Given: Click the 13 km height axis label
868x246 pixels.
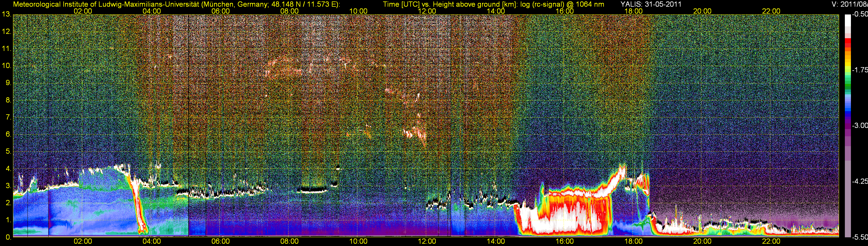Looking at the screenshot, I should (x=6, y=14).
